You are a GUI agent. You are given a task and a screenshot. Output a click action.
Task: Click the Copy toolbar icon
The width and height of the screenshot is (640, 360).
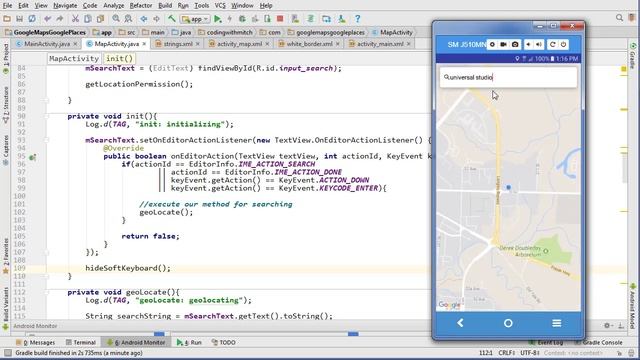click(88, 19)
